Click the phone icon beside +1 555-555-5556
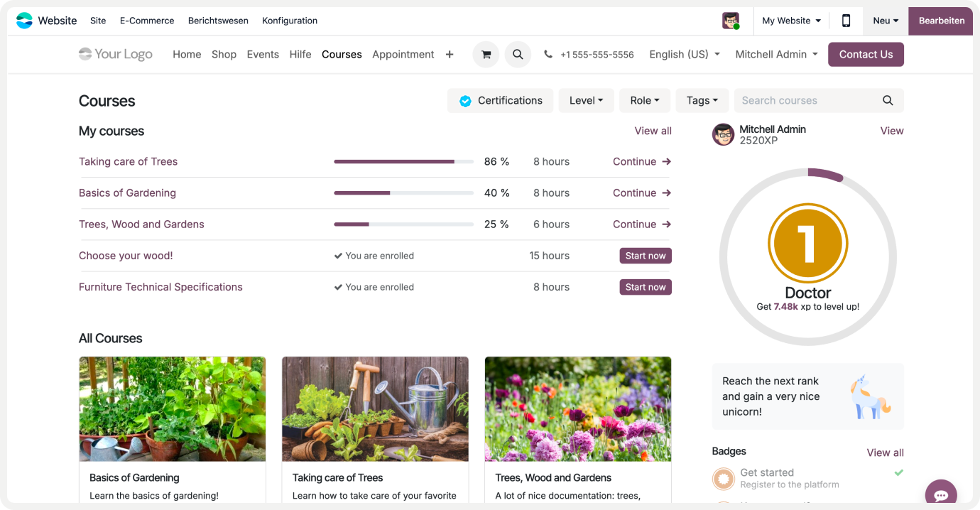This screenshot has width=980, height=510. (x=548, y=54)
